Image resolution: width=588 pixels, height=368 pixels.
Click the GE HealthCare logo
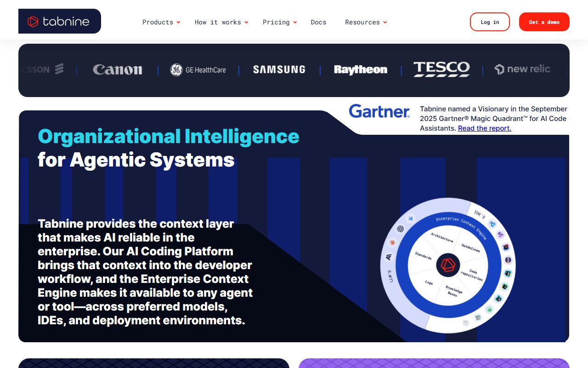point(198,70)
